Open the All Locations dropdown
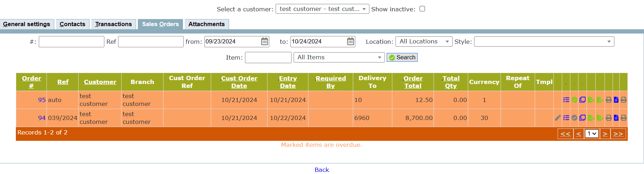This screenshot has width=644, height=174. coord(424,42)
